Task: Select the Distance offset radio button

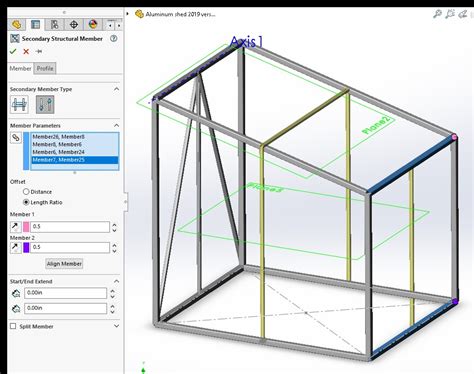Action: 26,192
